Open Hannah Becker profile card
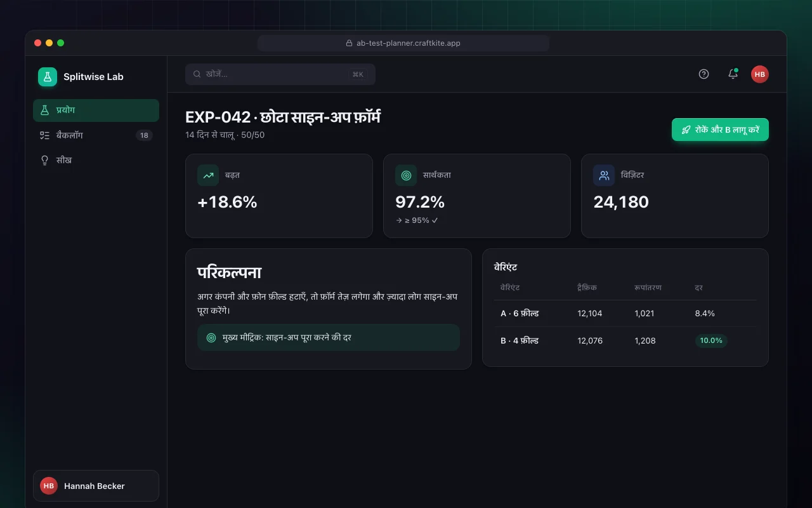 pos(96,486)
